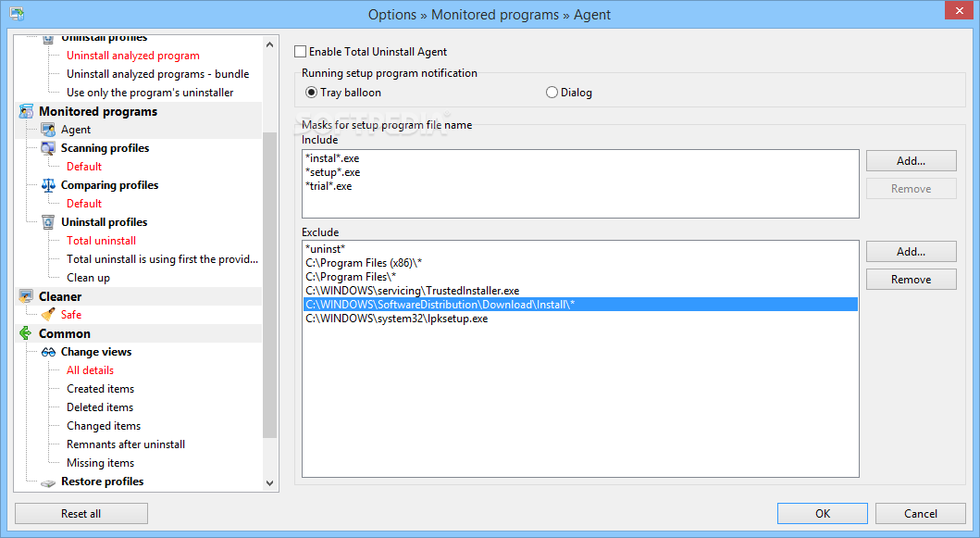Image resolution: width=980 pixels, height=538 pixels.
Task: Select the SoftwareDistribution\Download\Install\* entry
Action: coord(580,305)
